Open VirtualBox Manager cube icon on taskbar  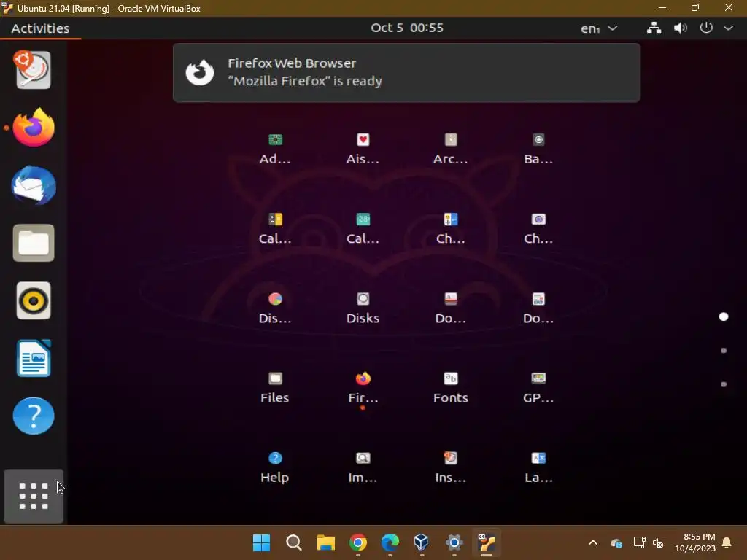pos(422,542)
